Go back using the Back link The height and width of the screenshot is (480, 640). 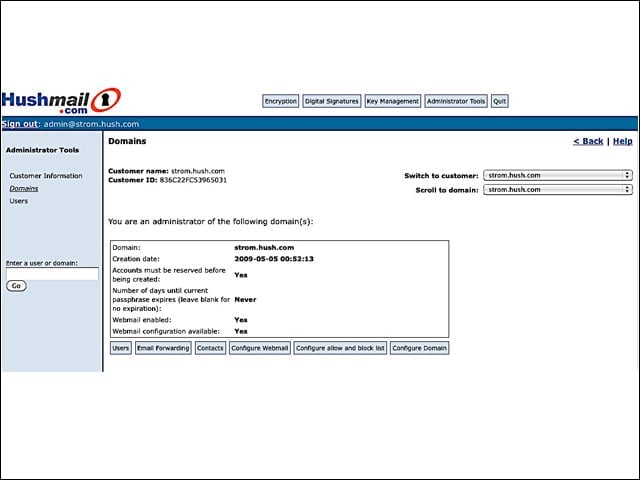588,141
